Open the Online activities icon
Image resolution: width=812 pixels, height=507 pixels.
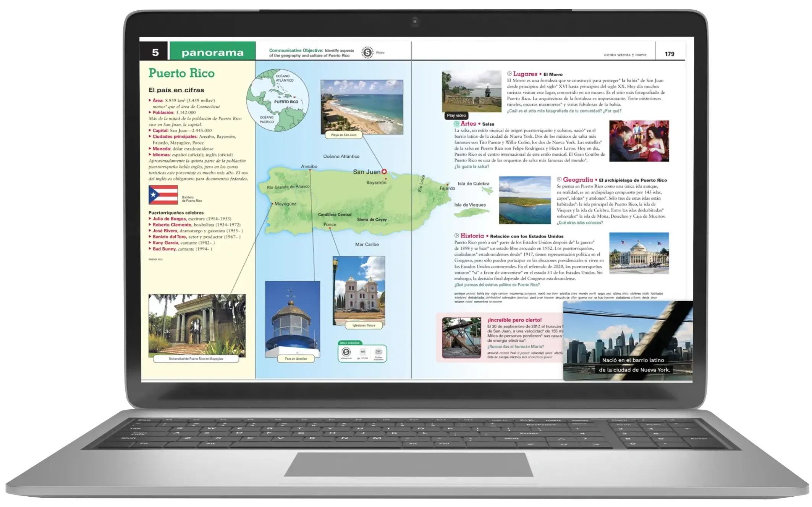(x=379, y=353)
